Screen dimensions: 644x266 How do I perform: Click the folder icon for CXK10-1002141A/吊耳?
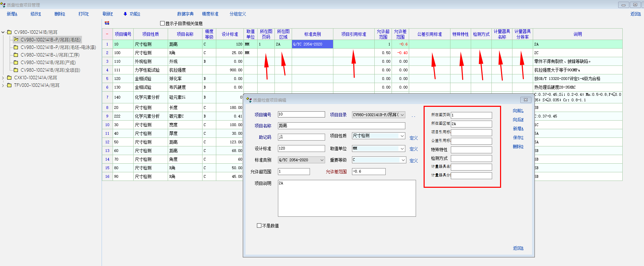[x=9, y=78]
